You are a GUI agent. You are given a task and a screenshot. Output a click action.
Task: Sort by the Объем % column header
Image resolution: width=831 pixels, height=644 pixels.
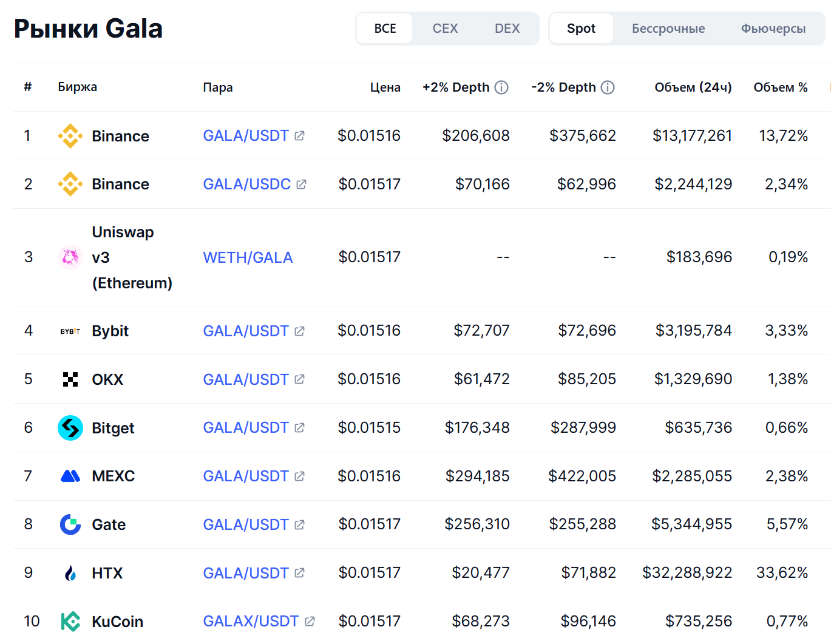781,87
